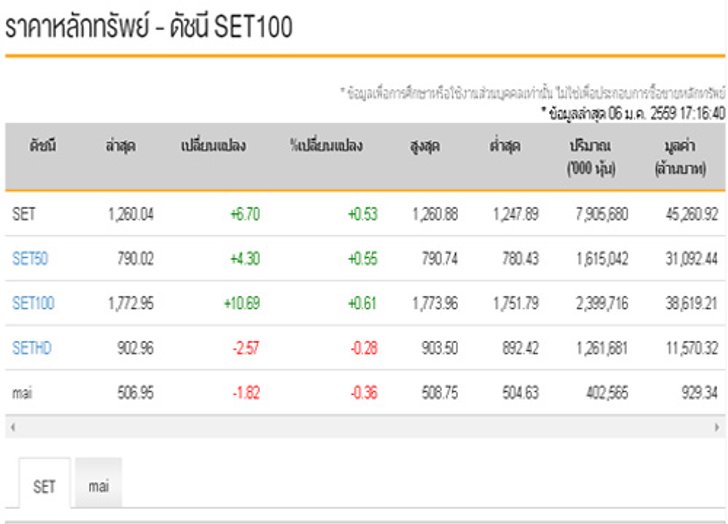Select mai value 929.34

tap(700, 393)
